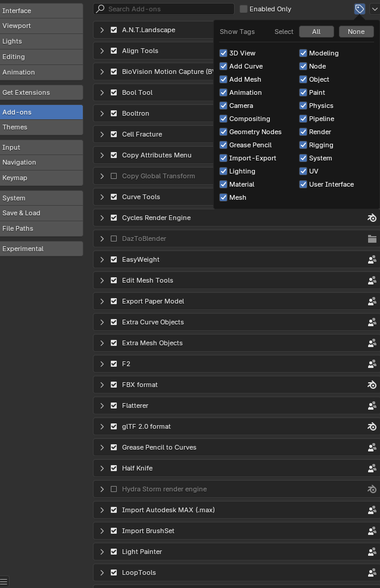Click the Edit Mesh Tools add-on name
This screenshot has height=588, width=380.
click(x=148, y=280)
